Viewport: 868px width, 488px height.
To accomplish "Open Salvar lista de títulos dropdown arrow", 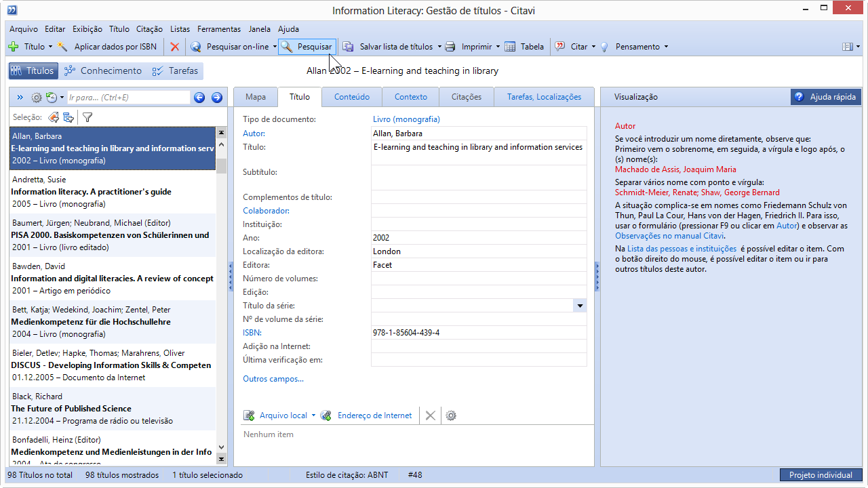I will click(x=439, y=47).
